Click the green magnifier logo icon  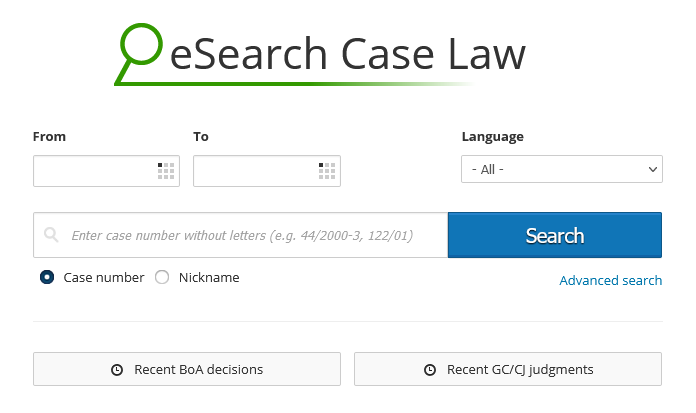point(139,53)
